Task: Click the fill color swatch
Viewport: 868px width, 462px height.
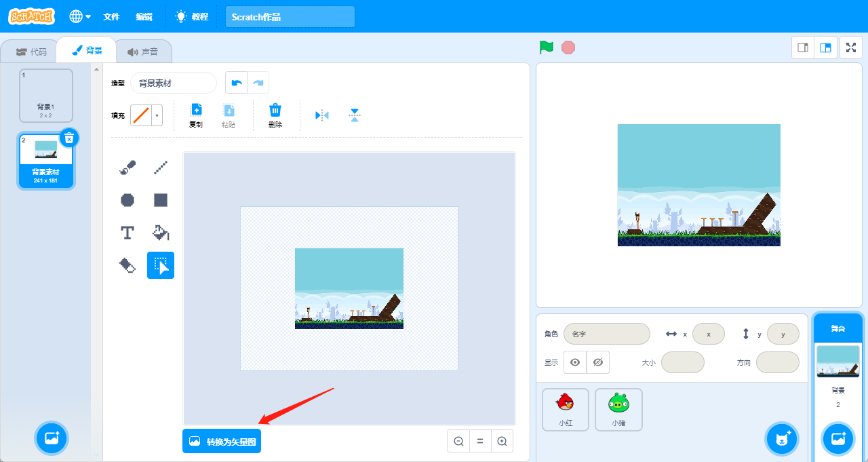Action: click(141, 115)
